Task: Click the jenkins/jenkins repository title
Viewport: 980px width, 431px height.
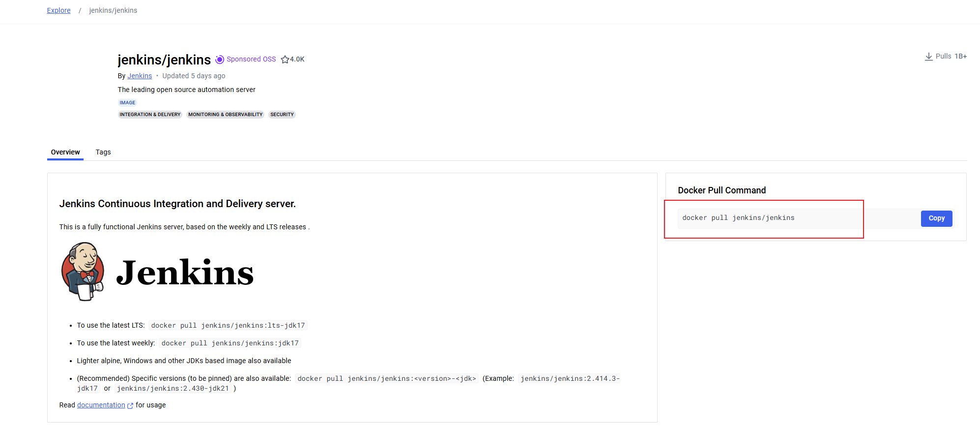Action: (x=164, y=60)
